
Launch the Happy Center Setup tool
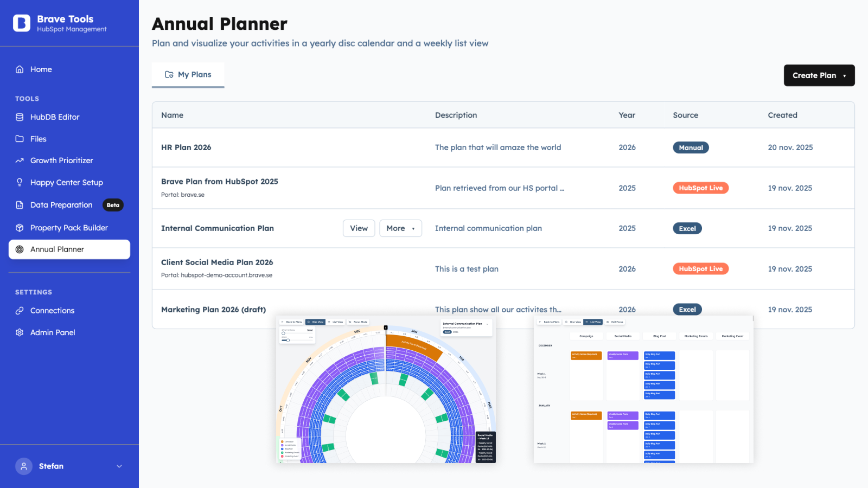click(x=66, y=182)
